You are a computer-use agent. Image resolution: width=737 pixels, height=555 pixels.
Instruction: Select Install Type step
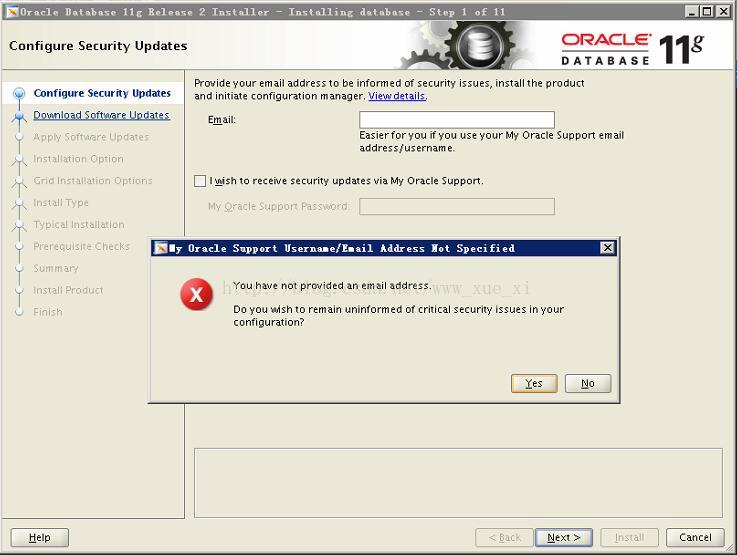click(x=61, y=203)
